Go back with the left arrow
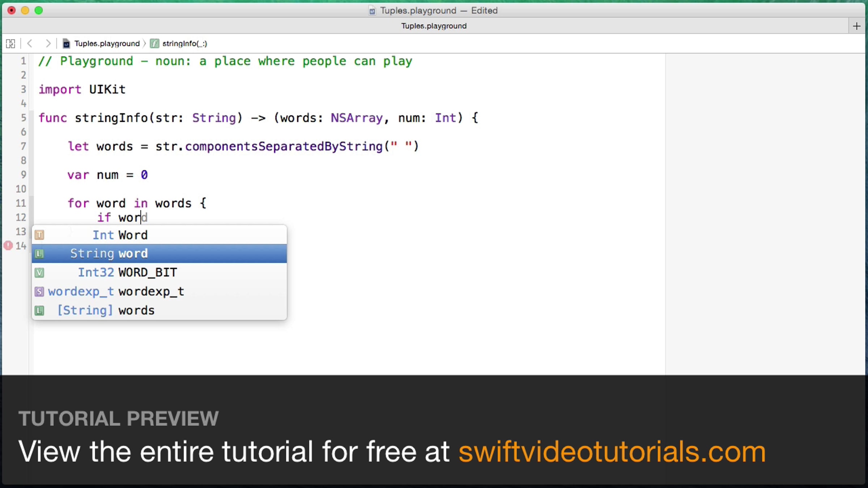Viewport: 868px width, 488px height. point(30,44)
